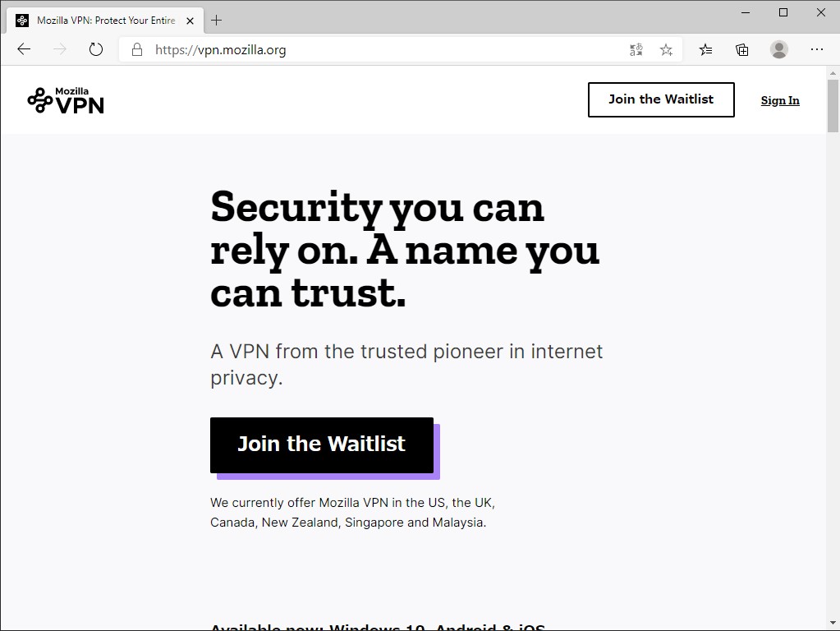The height and width of the screenshot is (631, 840).
Task: Open the Favorites list
Action: (x=705, y=49)
